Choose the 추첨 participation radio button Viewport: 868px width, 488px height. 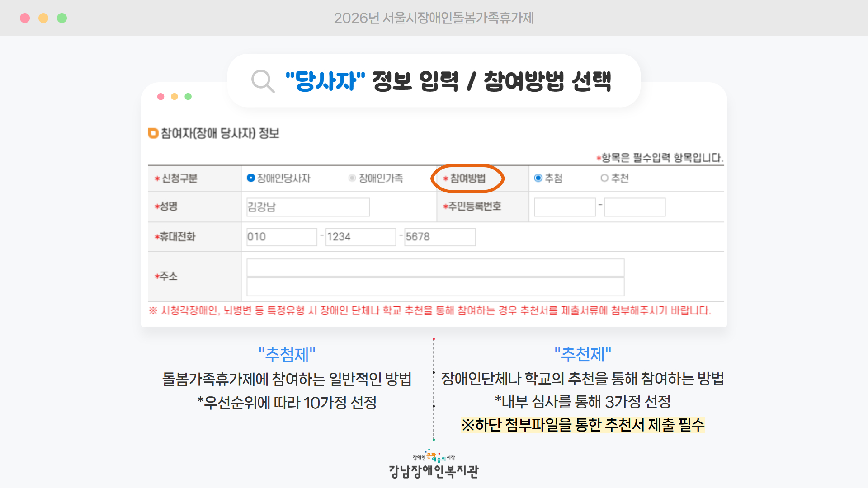[x=538, y=178]
